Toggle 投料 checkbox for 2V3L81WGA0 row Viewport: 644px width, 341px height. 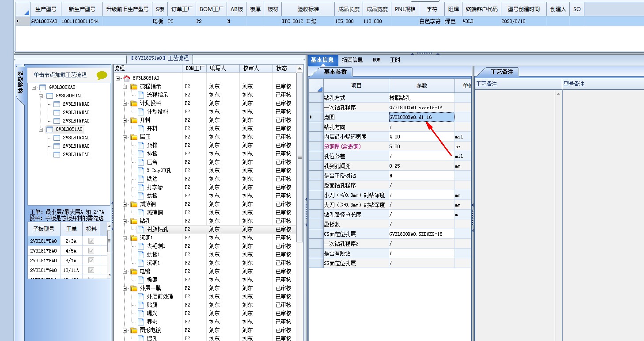click(91, 270)
